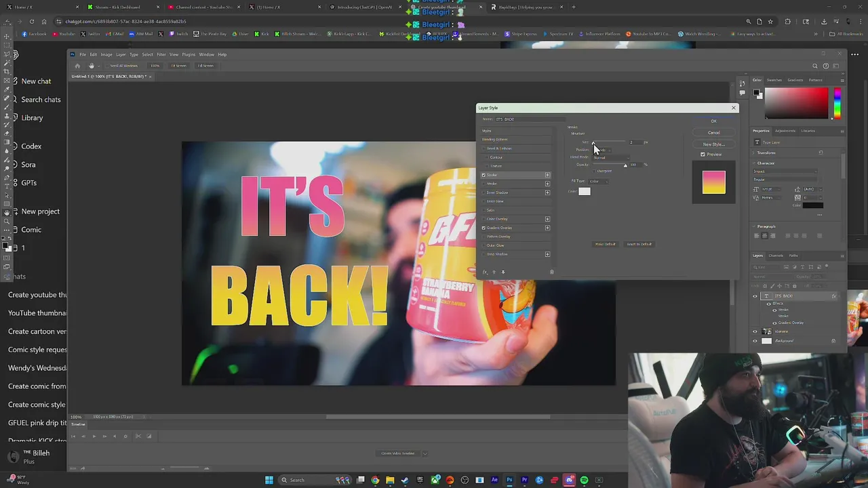Select the Magic Wand tool in left toolbar
The width and height of the screenshot is (868, 488).
(7, 62)
